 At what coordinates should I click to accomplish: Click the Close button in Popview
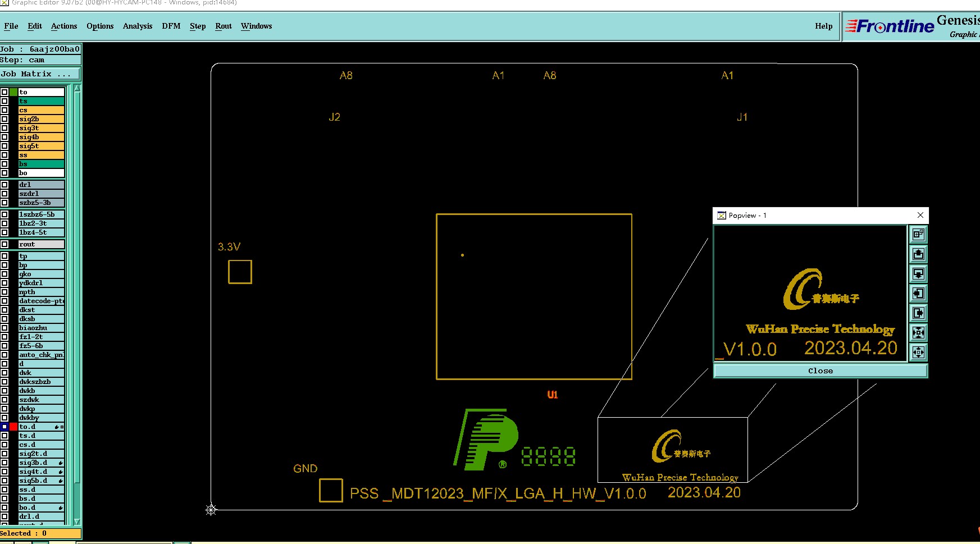tap(821, 371)
